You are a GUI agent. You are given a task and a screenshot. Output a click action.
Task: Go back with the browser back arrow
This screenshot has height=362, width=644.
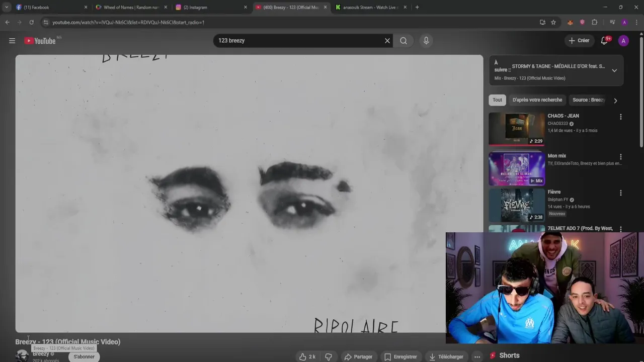coord(7,22)
